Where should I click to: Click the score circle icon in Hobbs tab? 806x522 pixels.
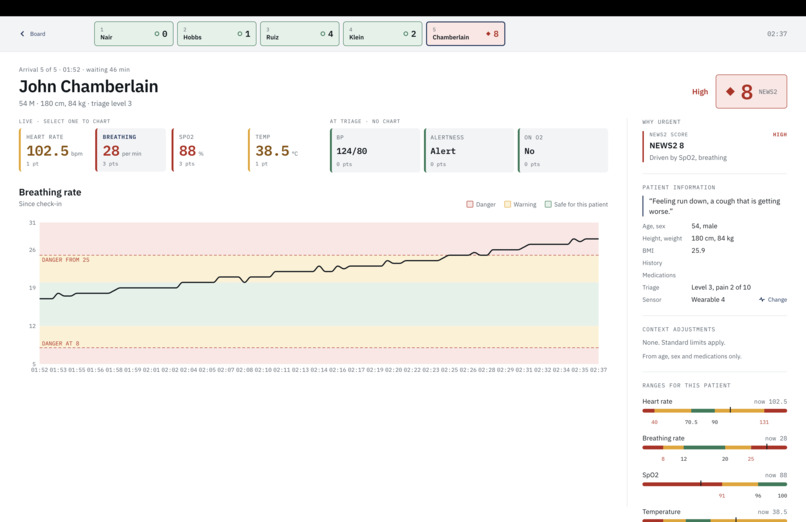click(240, 34)
